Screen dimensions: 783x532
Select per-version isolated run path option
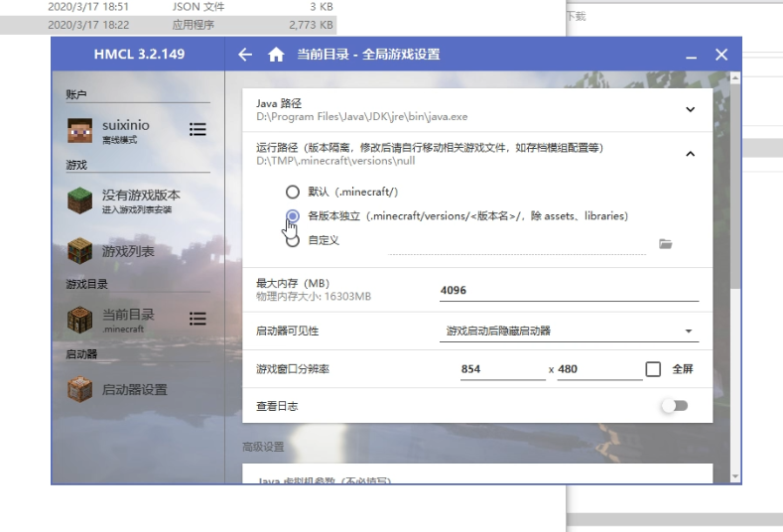tap(293, 216)
